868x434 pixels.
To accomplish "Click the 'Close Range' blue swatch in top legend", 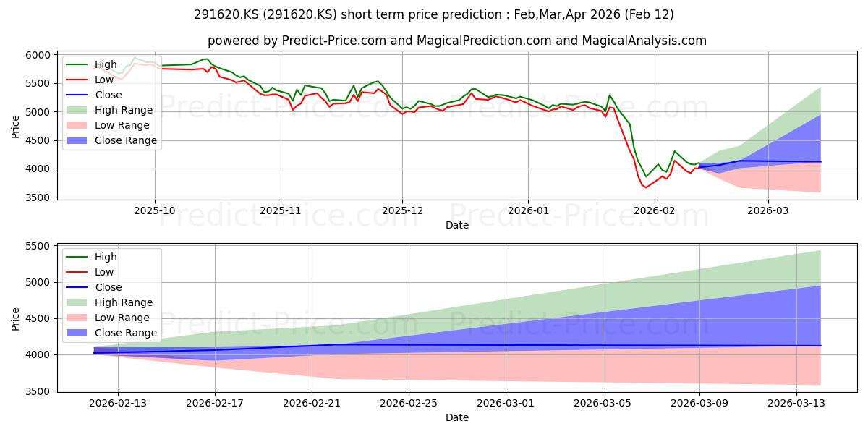I will [x=75, y=141].
